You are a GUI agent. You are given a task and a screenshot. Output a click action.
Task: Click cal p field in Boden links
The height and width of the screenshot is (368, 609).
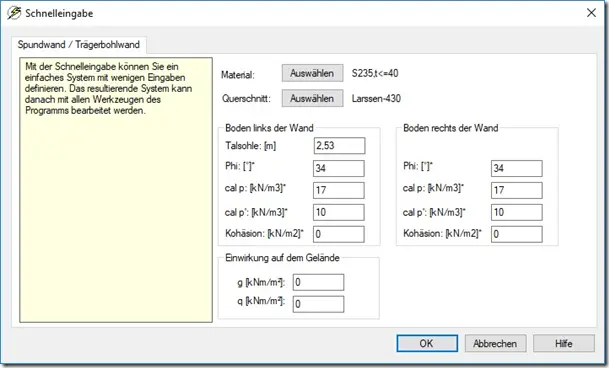coord(339,190)
